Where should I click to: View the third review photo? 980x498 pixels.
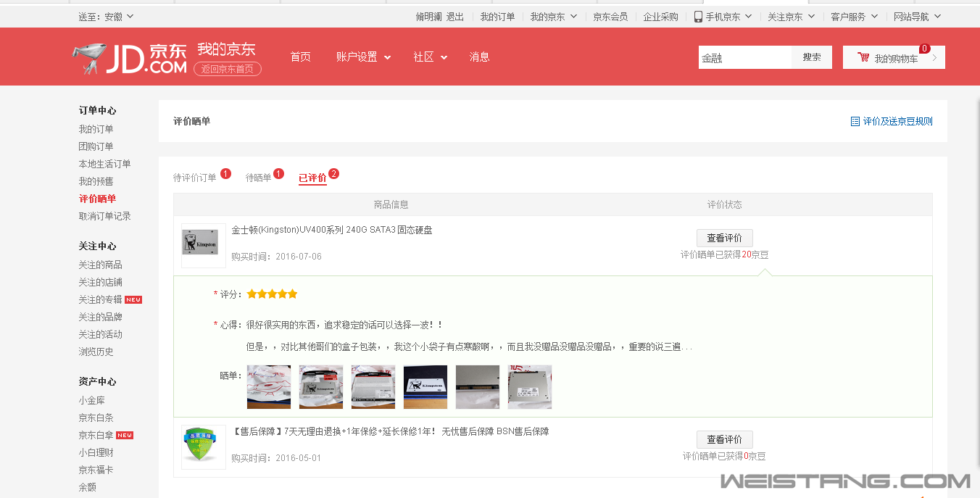pyautogui.click(x=373, y=387)
